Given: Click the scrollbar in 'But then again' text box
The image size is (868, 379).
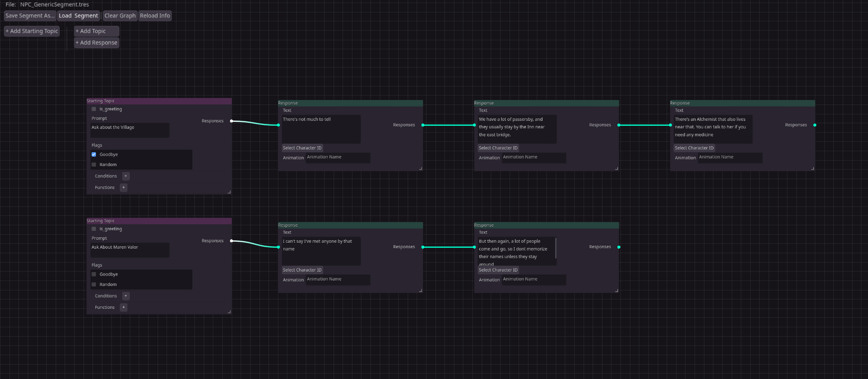Looking at the screenshot, I should click(555, 248).
